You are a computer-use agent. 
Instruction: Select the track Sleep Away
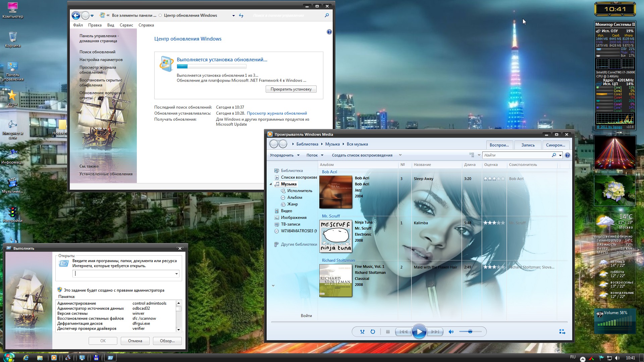point(423,179)
